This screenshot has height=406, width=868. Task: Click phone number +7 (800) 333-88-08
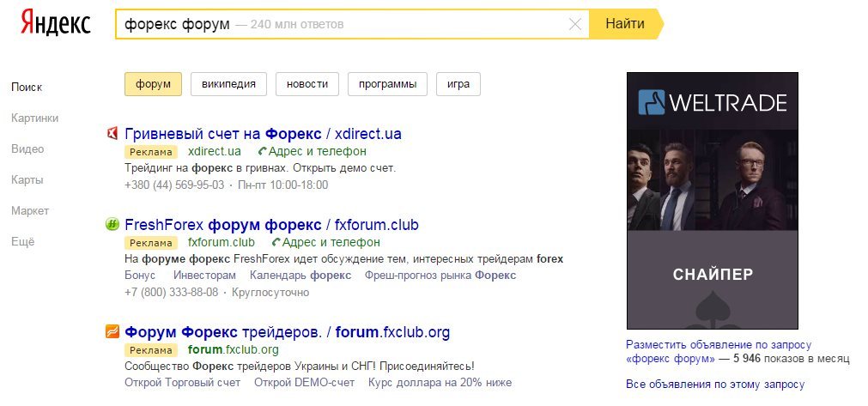[171, 292]
